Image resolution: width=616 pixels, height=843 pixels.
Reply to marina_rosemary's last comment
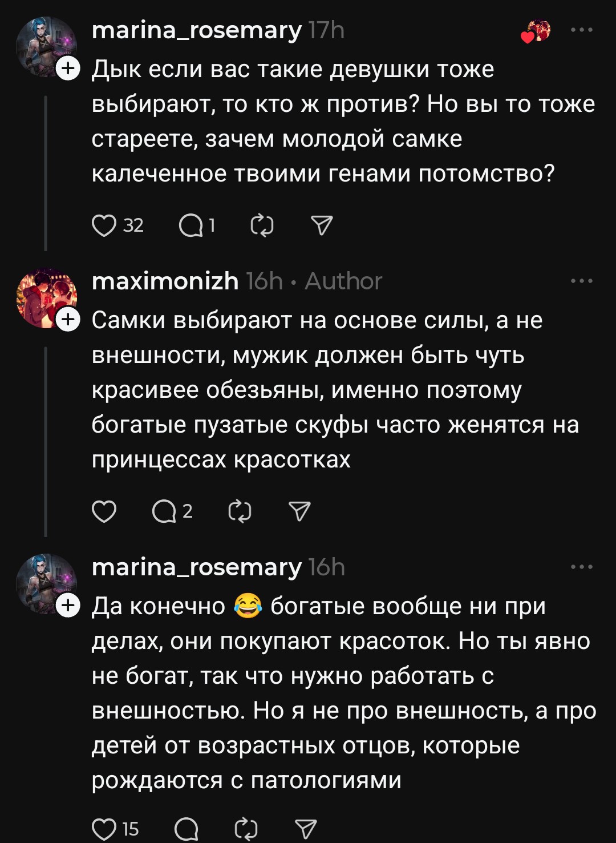[x=187, y=829]
